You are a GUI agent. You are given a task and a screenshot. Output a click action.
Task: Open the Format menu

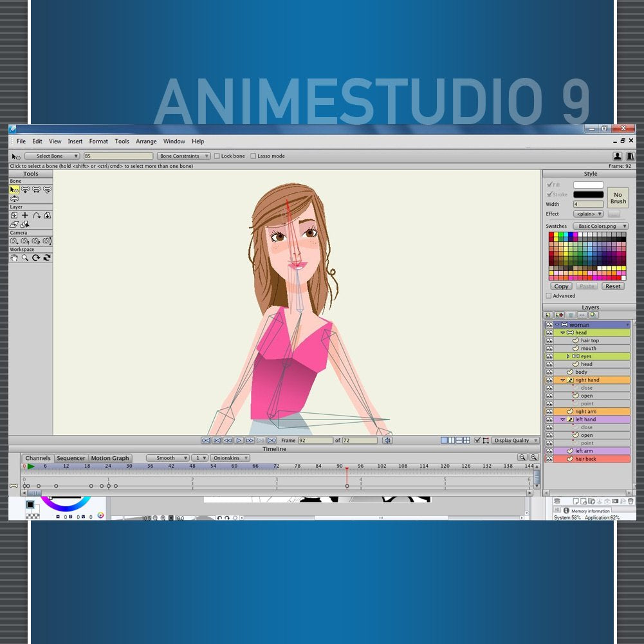click(98, 142)
